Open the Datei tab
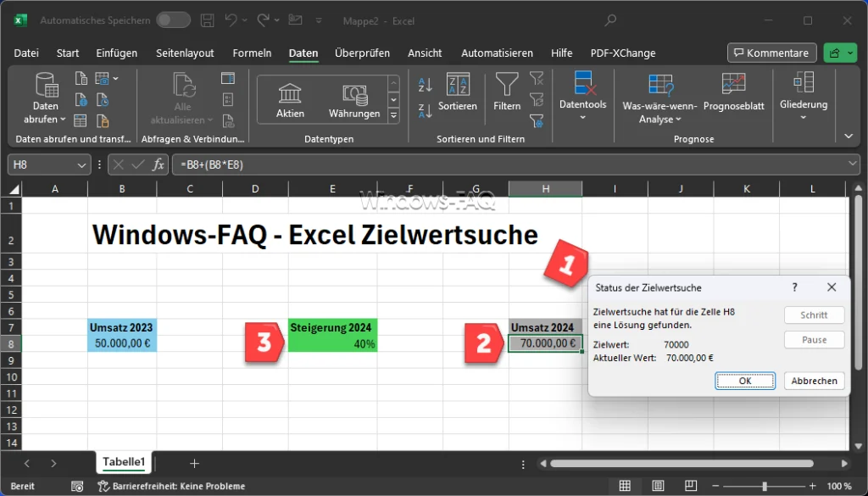This screenshot has height=496, width=868. (26, 53)
